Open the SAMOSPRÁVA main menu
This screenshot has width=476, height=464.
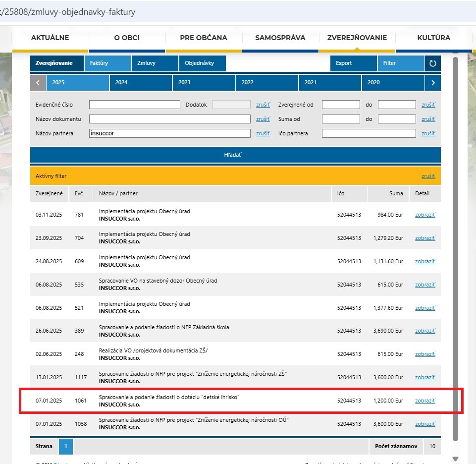point(280,38)
